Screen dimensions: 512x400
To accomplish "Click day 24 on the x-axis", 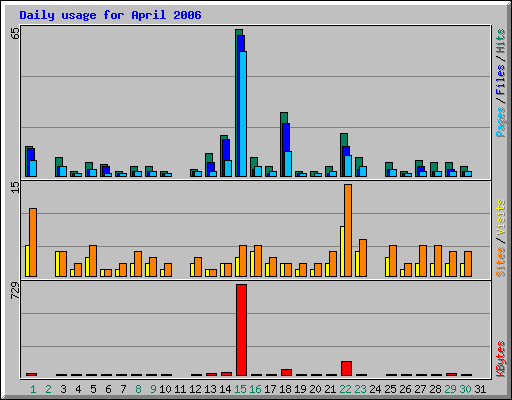I will [x=375, y=389].
